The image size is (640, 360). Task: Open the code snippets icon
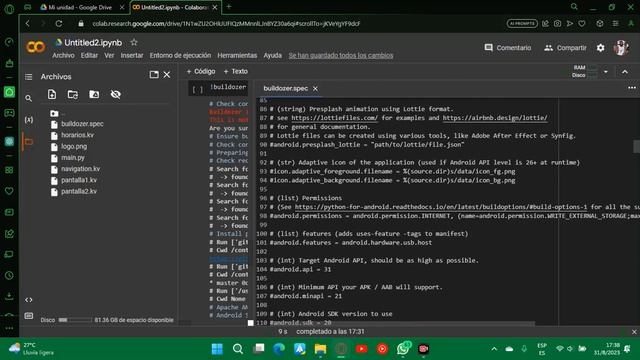point(29,300)
